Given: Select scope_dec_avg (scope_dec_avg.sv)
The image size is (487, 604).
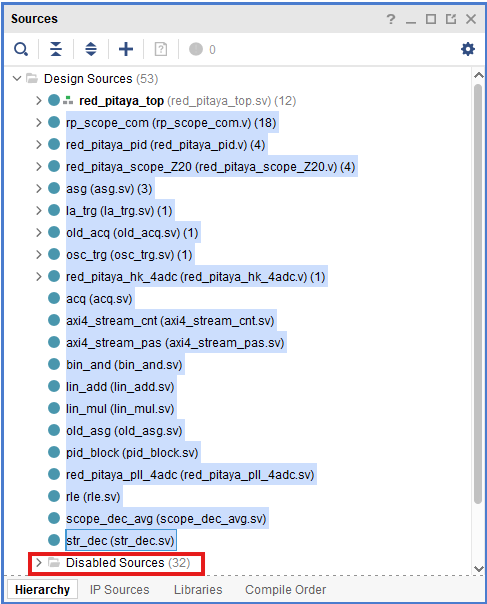Looking at the screenshot, I should (x=167, y=518).
